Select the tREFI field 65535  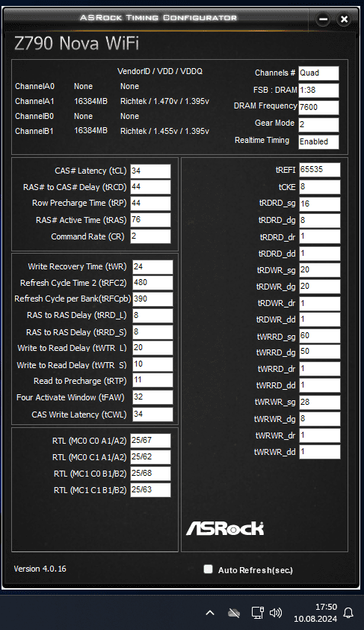320,170
